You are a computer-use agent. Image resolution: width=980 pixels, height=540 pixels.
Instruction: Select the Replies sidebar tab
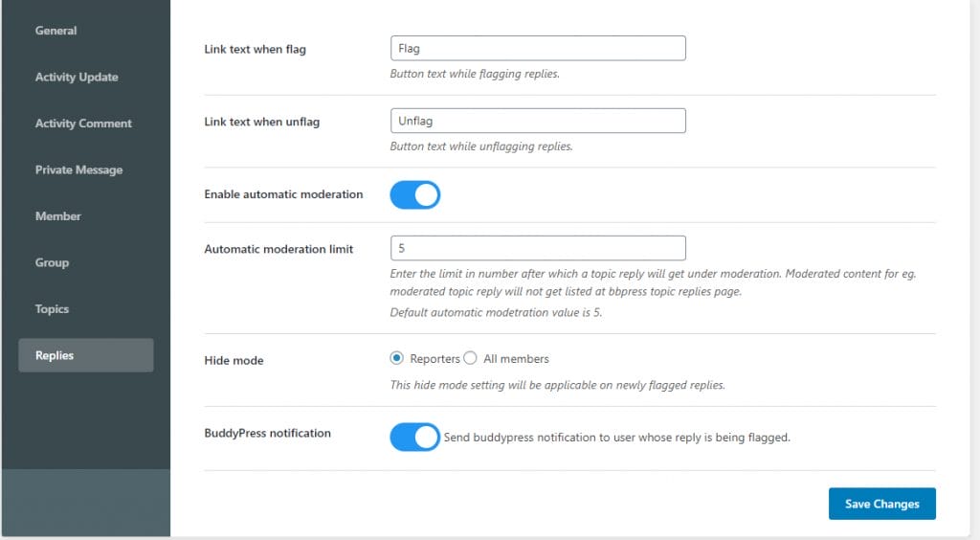55,355
